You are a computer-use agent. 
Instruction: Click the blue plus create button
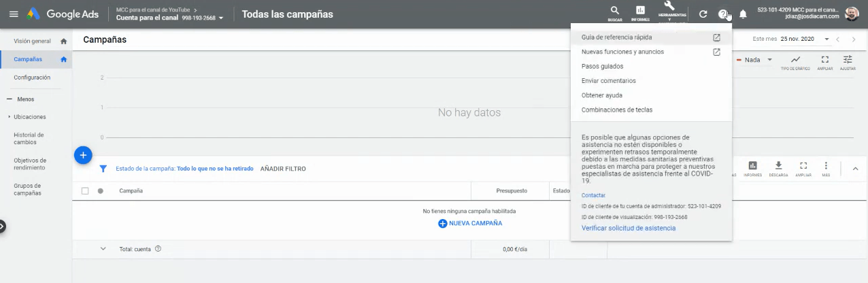83,156
